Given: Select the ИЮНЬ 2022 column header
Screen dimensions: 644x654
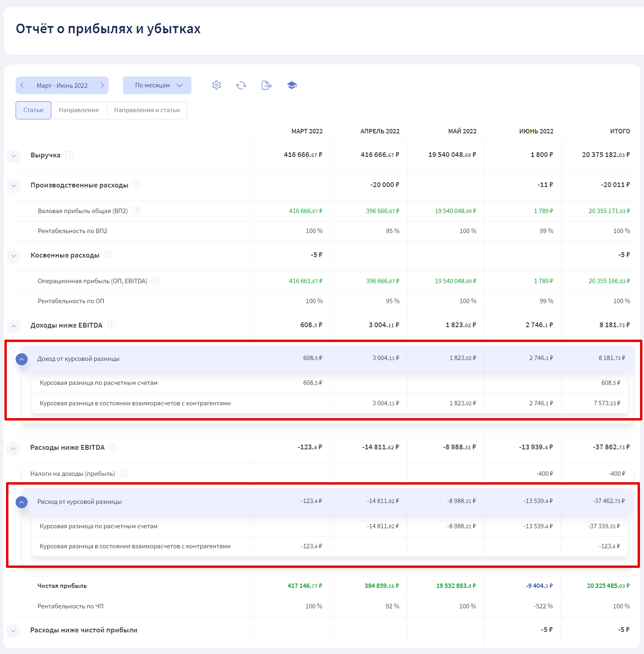Looking at the screenshot, I should [536, 131].
